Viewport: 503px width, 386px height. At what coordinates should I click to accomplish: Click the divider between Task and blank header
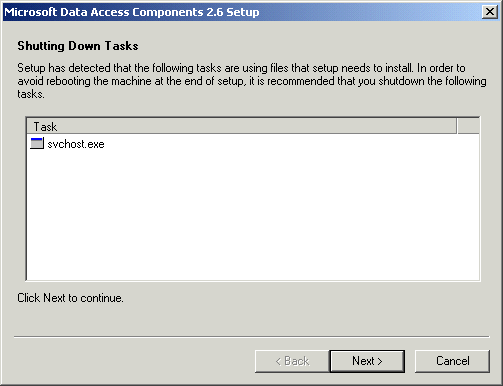click(x=457, y=127)
